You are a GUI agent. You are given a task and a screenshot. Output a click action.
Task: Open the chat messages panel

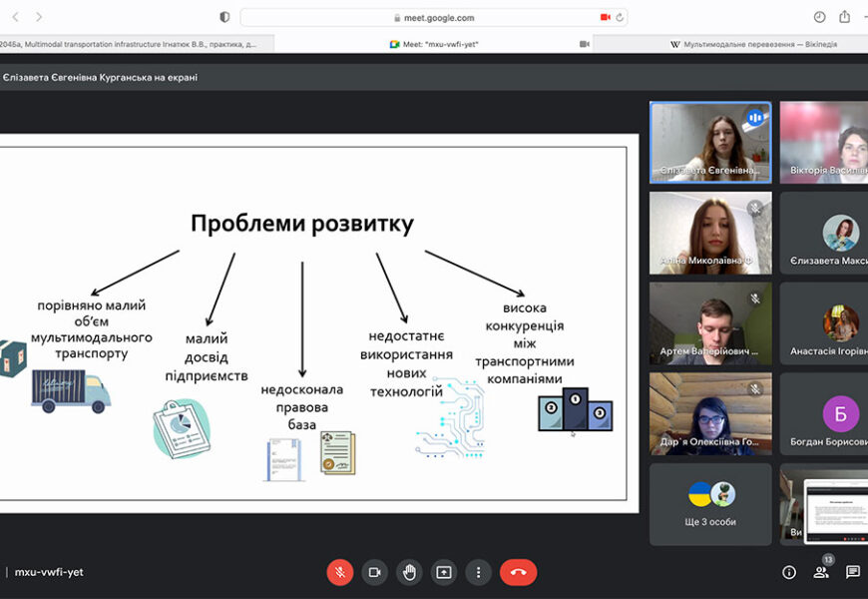853,572
